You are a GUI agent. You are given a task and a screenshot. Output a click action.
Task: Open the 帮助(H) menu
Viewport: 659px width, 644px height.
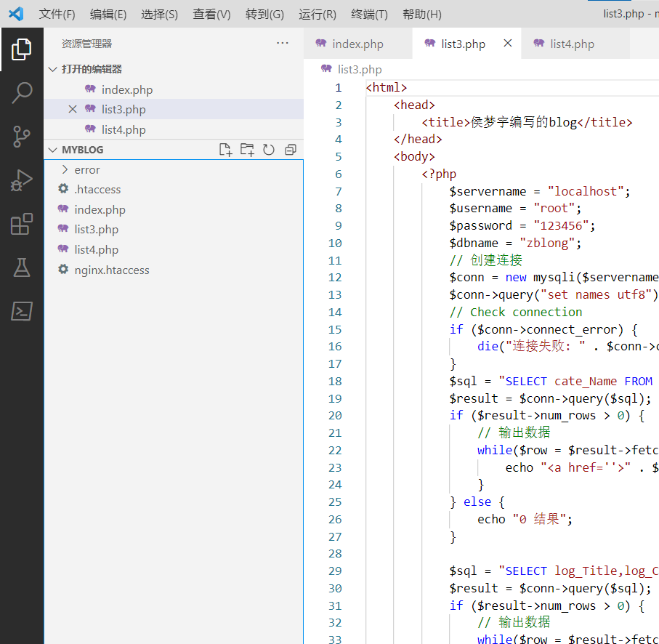click(422, 15)
